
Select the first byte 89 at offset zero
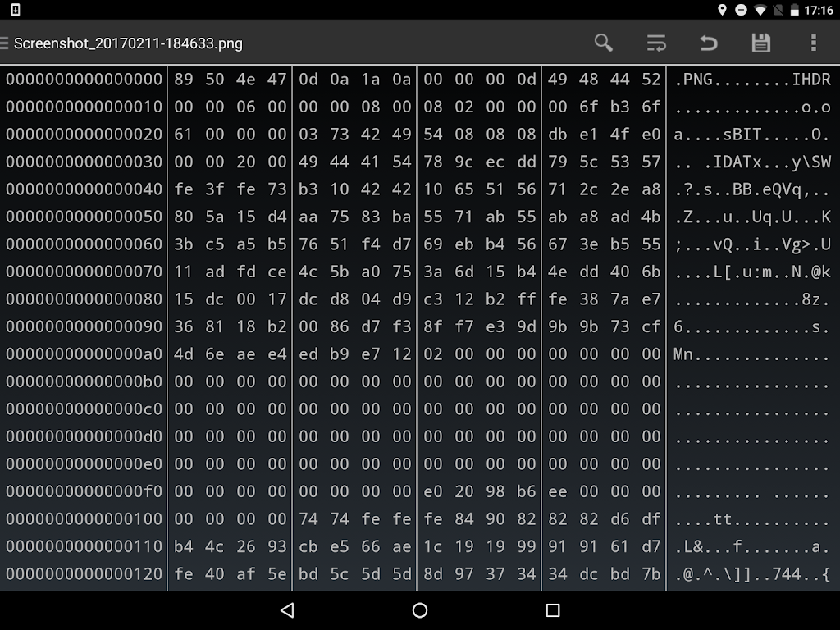click(x=184, y=80)
